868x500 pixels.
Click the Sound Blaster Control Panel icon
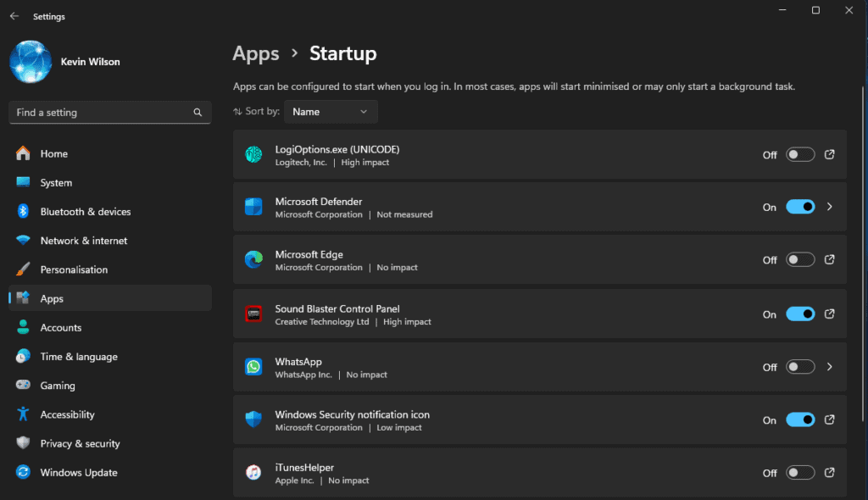tap(253, 314)
